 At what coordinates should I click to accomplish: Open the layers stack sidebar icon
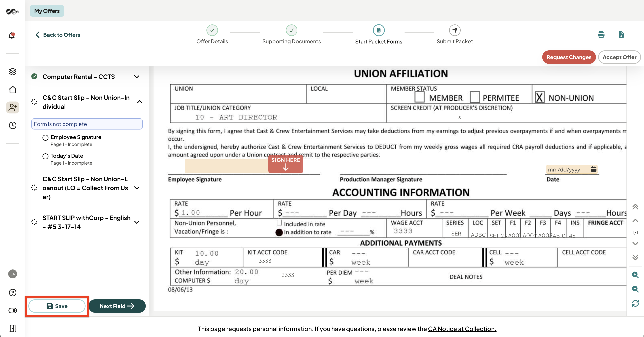pyautogui.click(x=12, y=72)
